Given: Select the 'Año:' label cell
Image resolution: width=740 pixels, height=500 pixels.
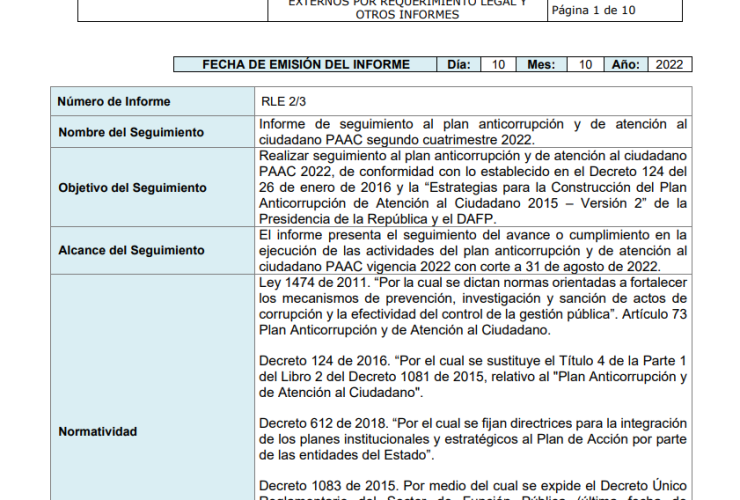Looking at the screenshot, I should (626, 64).
